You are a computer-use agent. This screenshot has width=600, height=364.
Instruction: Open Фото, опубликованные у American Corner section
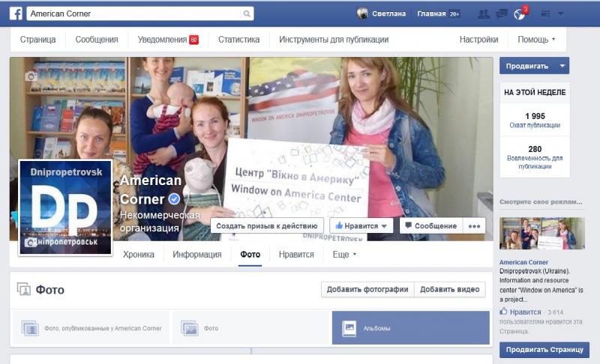[91, 328]
